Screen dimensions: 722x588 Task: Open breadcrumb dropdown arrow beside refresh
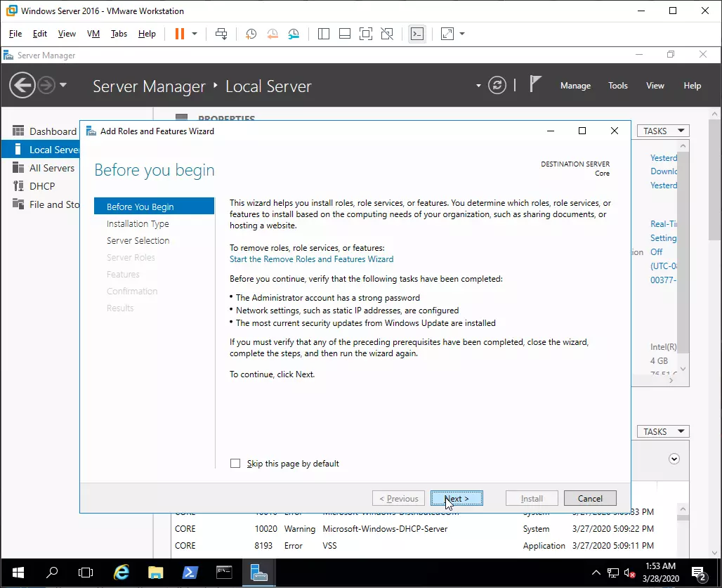tap(478, 86)
